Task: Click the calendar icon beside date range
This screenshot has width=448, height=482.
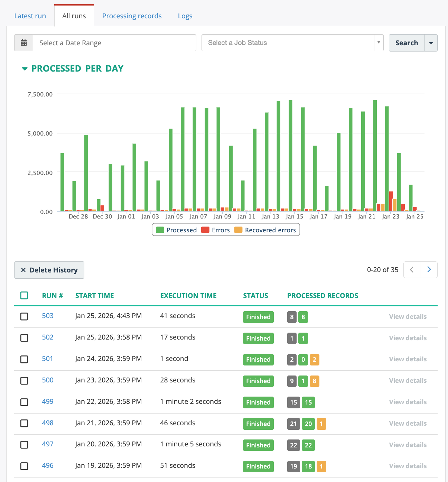Action: (x=24, y=43)
